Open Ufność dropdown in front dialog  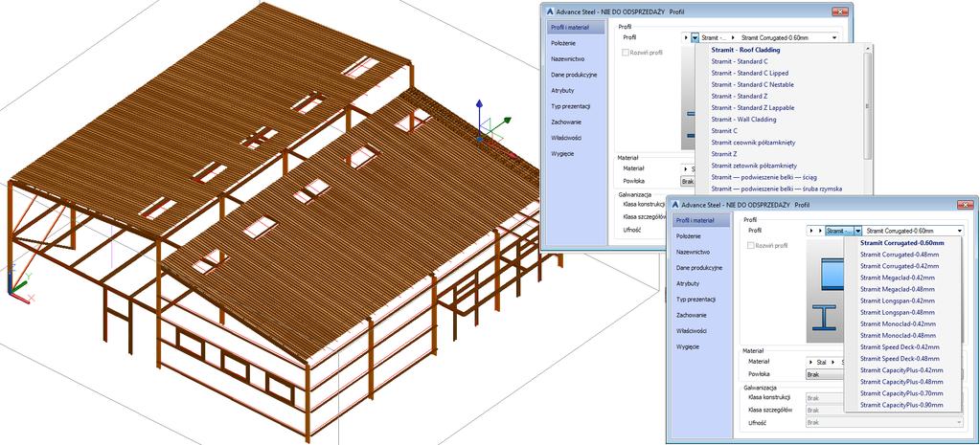[884, 423]
